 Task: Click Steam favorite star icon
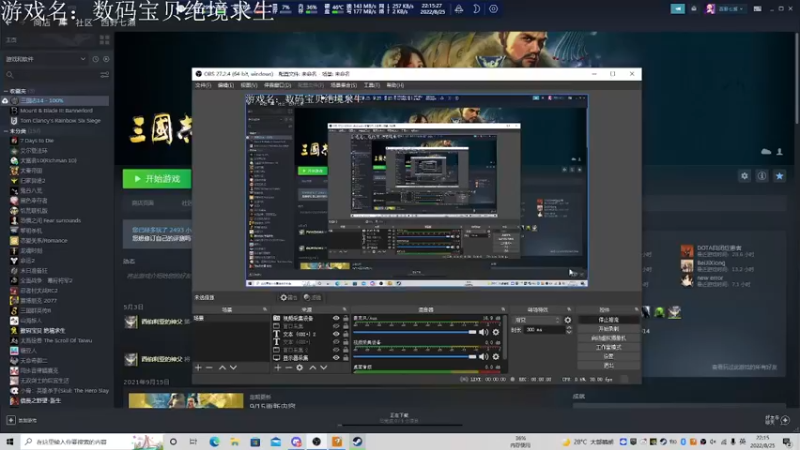(x=779, y=176)
